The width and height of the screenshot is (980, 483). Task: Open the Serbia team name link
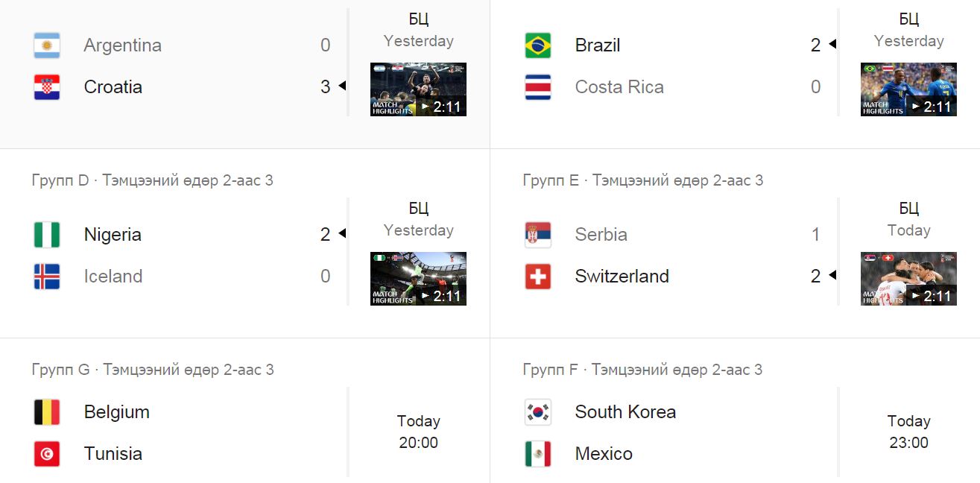click(601, 235)
